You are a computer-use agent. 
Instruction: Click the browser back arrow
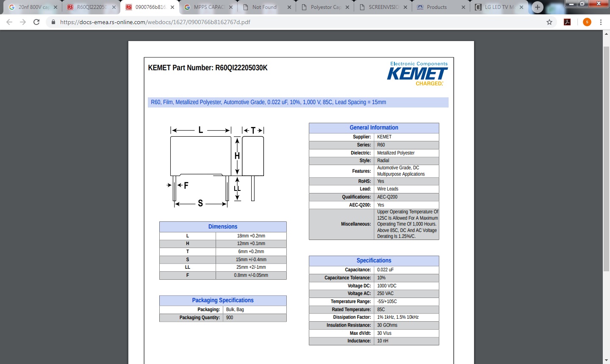click(9, 22)
